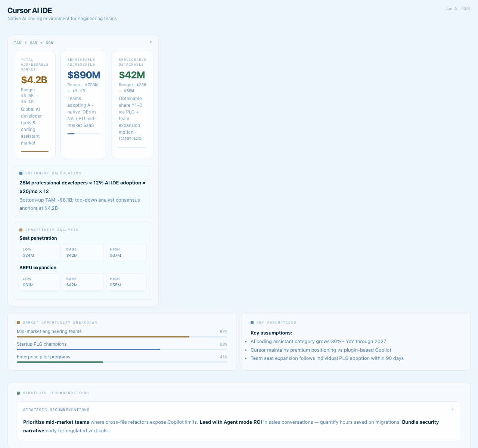Click the blue square beside Key Assumptions
Viewport: 478px width, 448px height.
252,323
